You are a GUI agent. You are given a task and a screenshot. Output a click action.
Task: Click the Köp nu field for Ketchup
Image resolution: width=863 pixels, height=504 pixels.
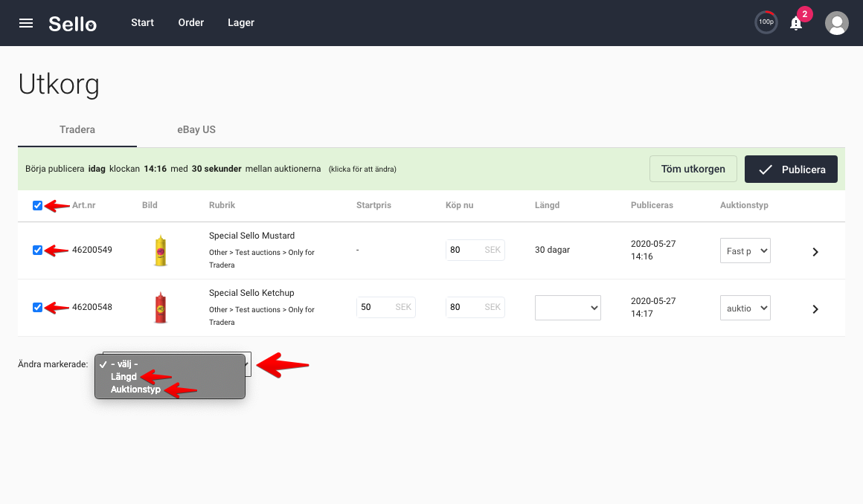click(x=475, y=307)
